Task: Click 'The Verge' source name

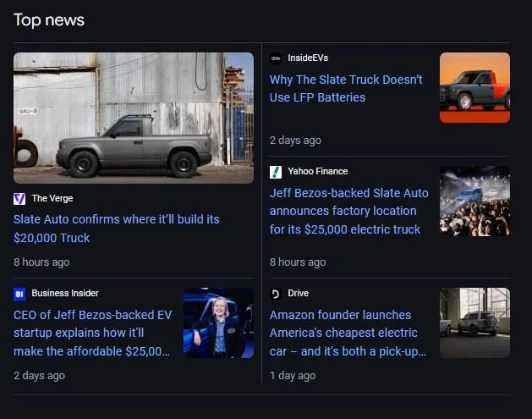Action: coord(52,199)
